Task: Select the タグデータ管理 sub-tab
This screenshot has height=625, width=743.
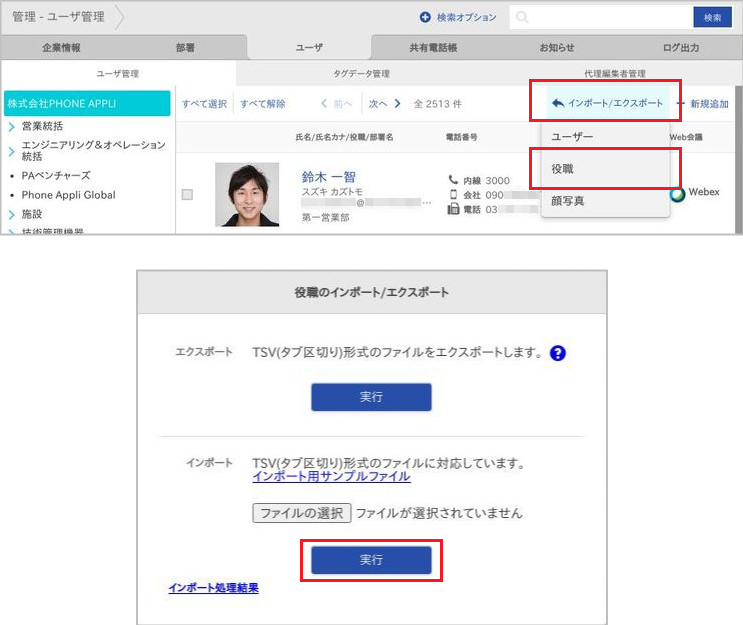Action: (x=362, y=73)
